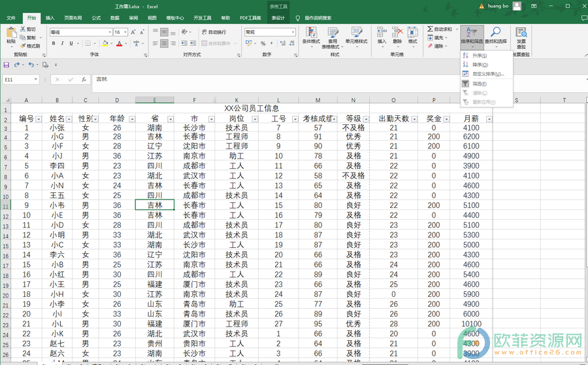This screenshot has width=588, height=365.
Task: Open the font name dropdown
Action: point(110,32)
